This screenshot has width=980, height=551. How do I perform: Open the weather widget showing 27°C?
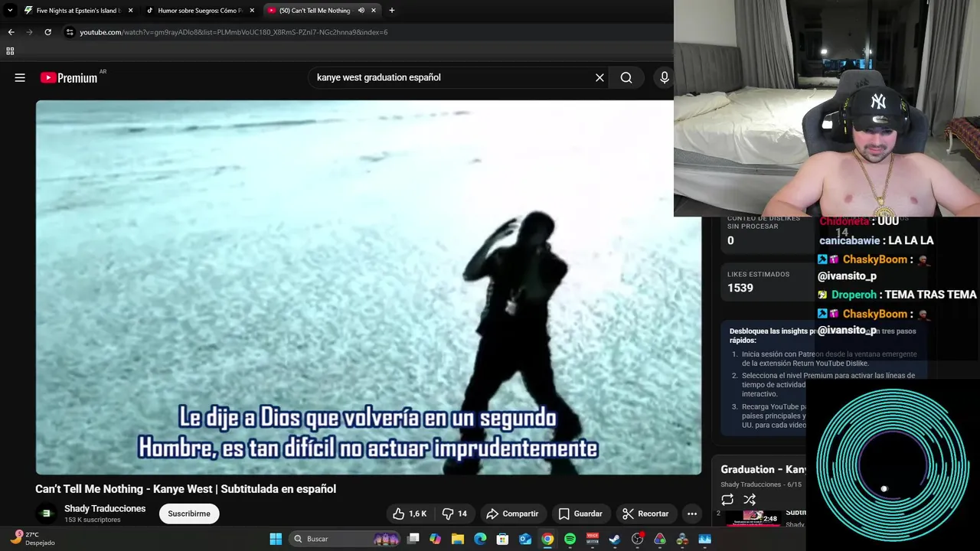pos(32,538)
